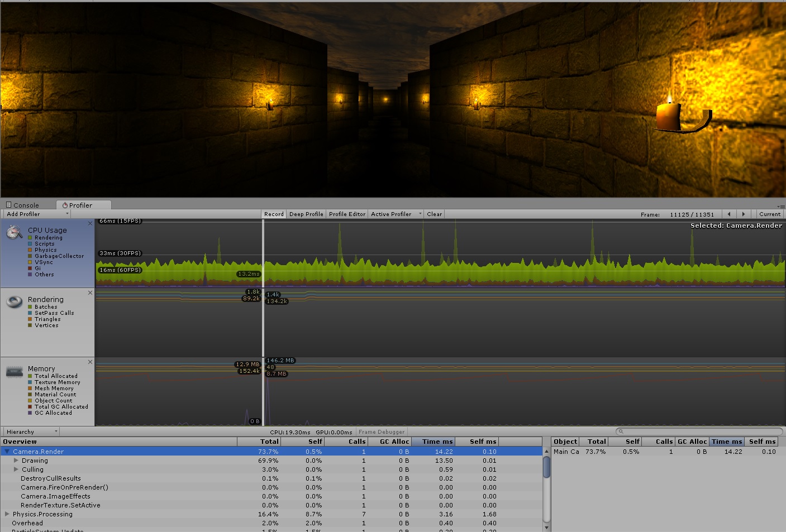The image size is (786, 532).
Task: Select the Memory profiler icon
Action: [14, 372]
